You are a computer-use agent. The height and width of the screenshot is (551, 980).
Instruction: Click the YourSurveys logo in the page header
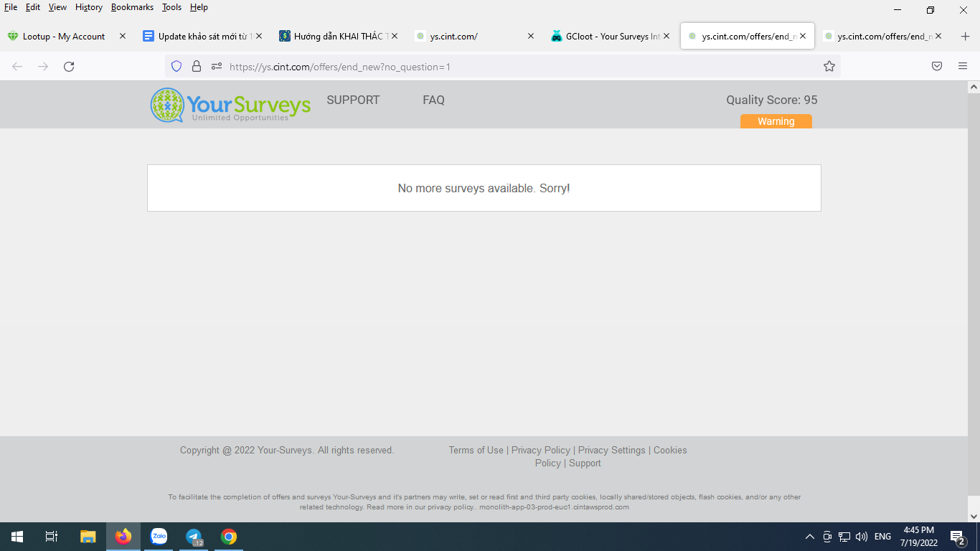click(230, 105)
